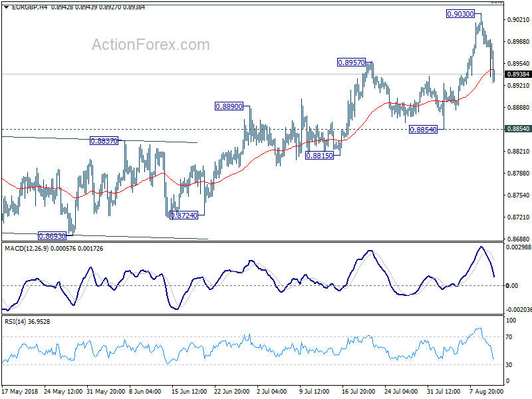Click the 31 Jul 12:00 date label
The height and width of the screenshot is (399, 532).
tap(444, 392)
